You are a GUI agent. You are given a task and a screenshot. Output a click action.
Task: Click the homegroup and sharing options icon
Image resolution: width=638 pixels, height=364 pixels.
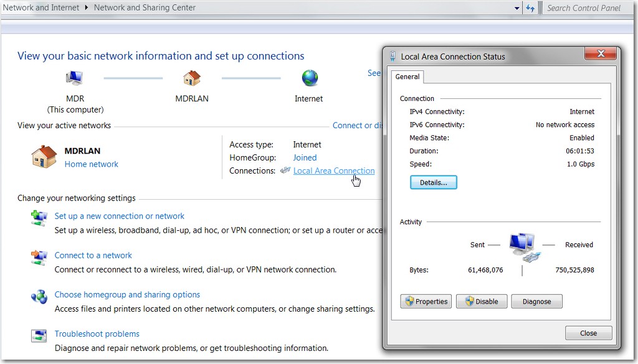(39, 297)
